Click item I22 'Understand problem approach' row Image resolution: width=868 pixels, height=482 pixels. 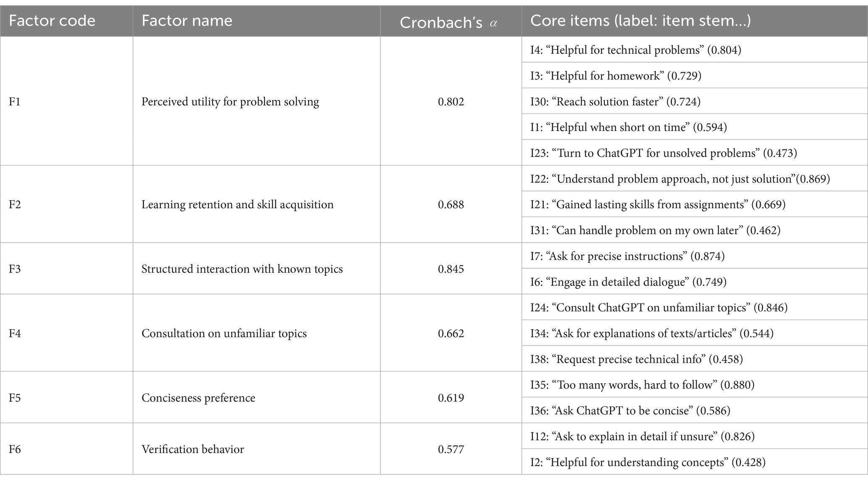(x=680, y=179)
